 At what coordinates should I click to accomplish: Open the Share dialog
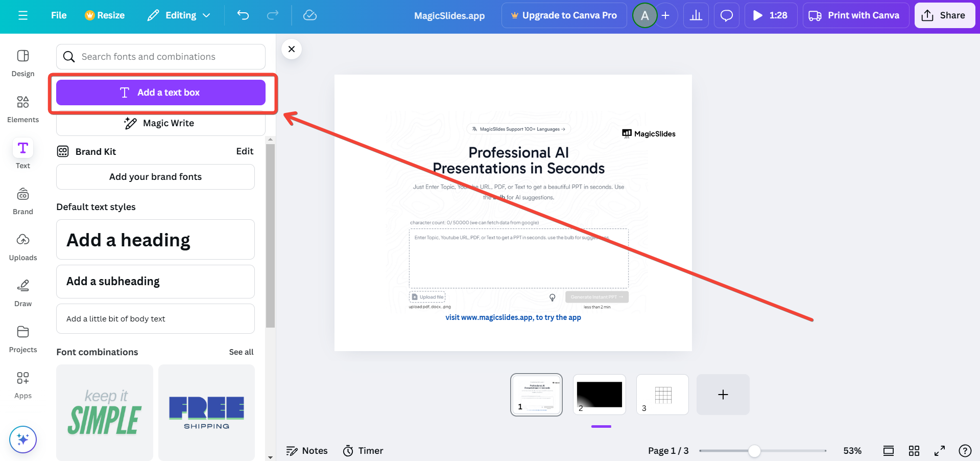944,15
